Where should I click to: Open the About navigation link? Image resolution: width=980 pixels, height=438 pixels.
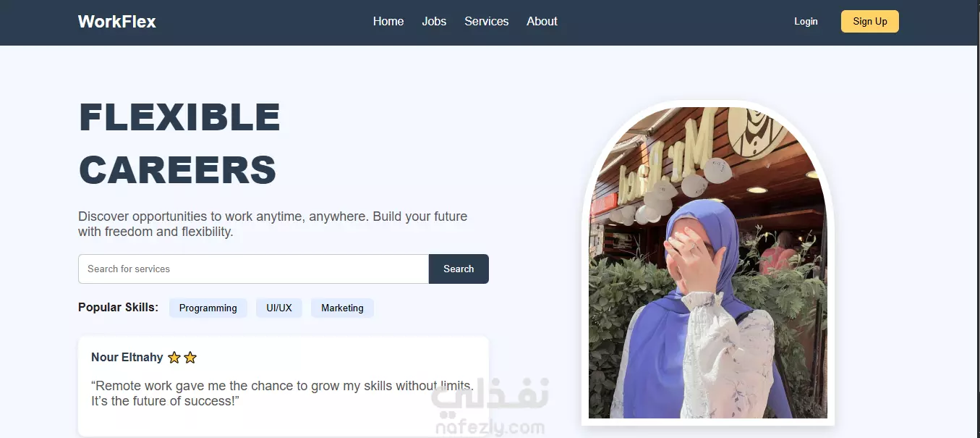pos(542,22)
